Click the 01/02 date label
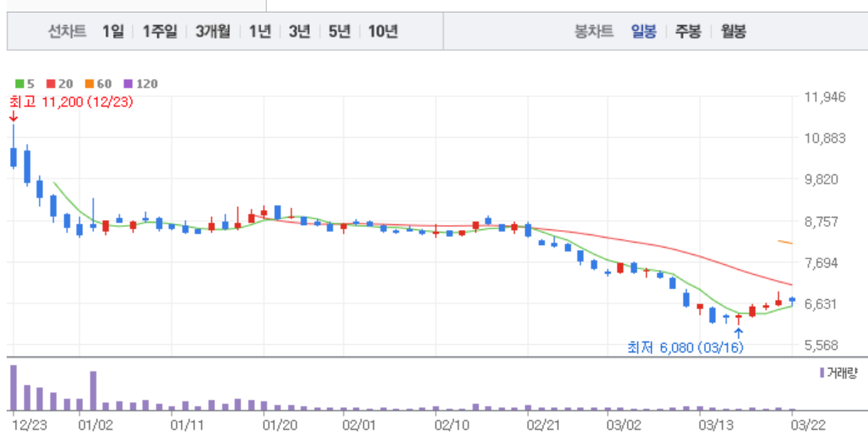This screenshot has width=868, height=447. (x=96, y=425)
